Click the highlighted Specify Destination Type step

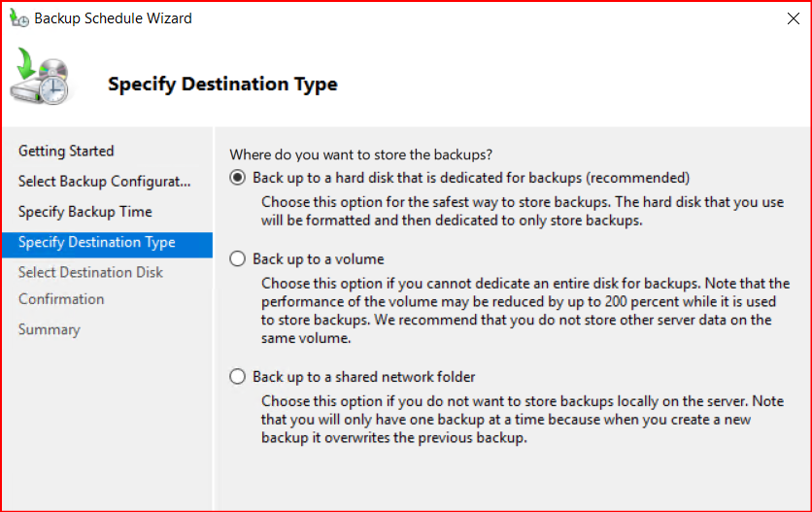(x=97, y=242)
